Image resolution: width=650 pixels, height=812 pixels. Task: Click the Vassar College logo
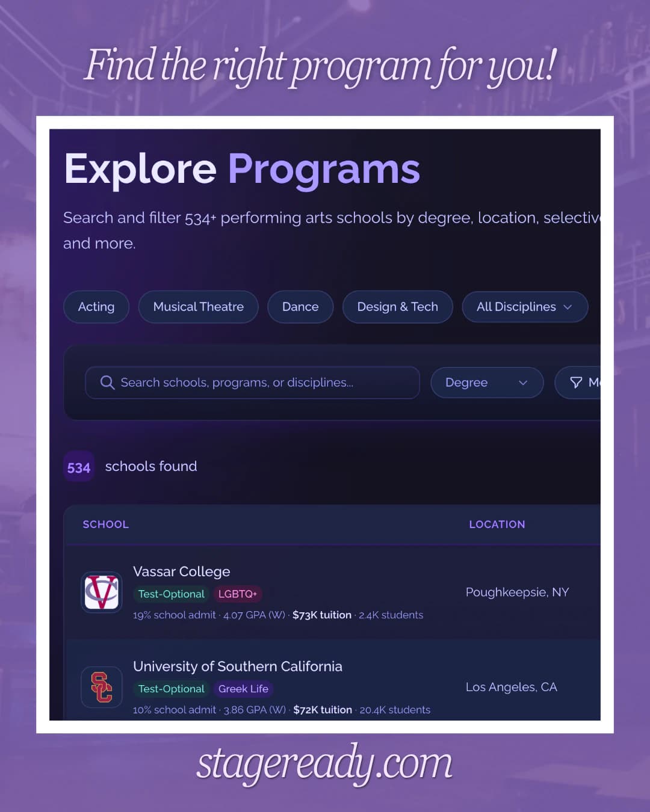(102, 592)
